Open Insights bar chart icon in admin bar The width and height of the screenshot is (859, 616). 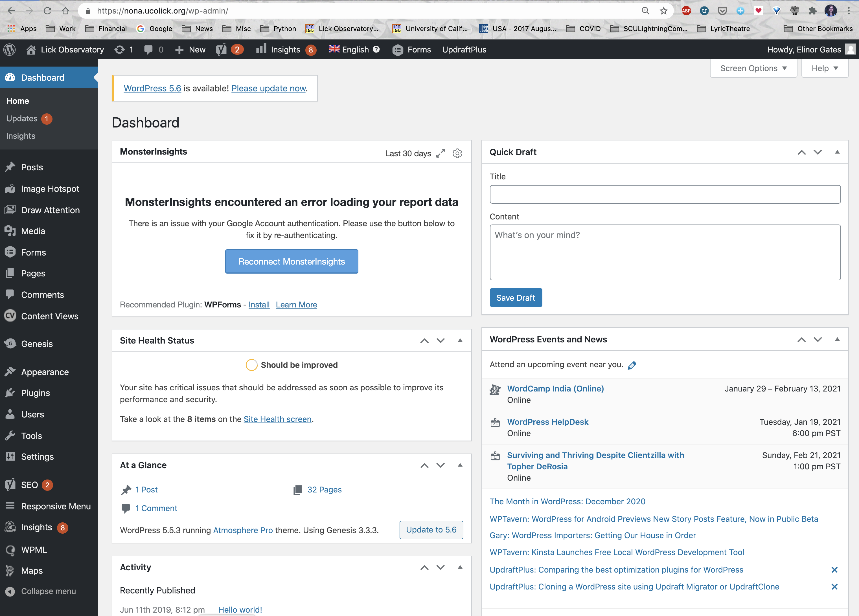click(x=261, y=49)
